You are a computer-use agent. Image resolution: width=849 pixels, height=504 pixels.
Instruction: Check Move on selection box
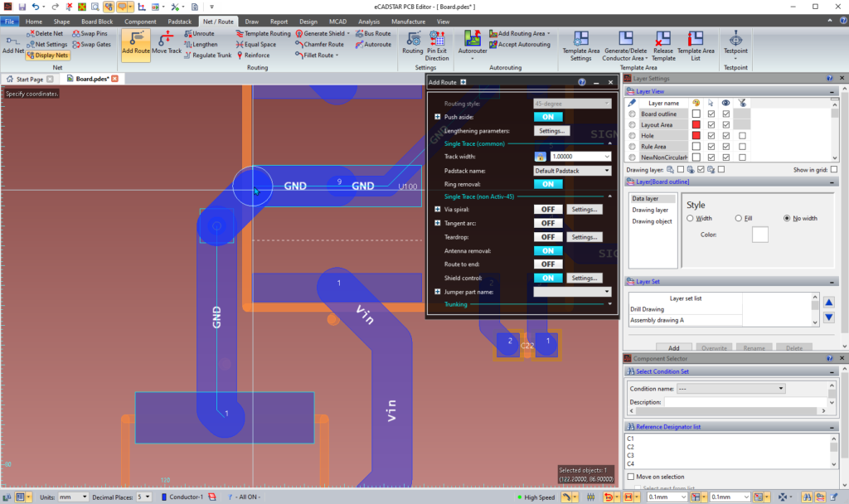click(631, 477)
